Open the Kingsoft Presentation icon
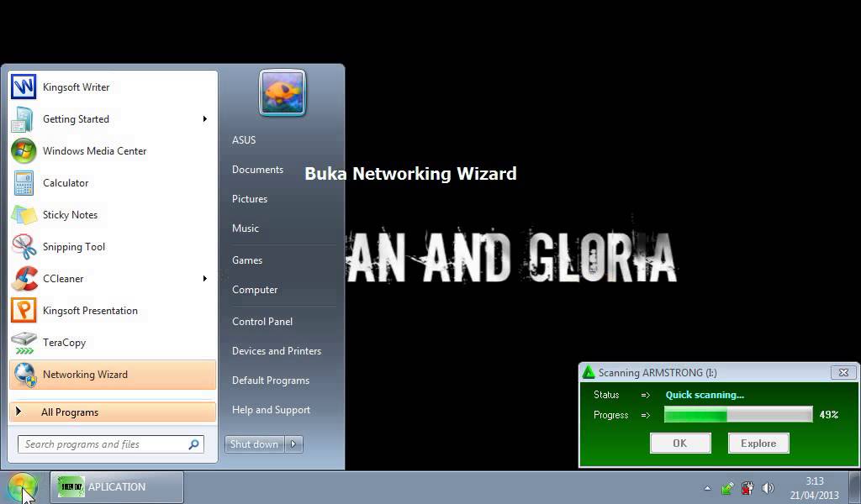This screenshot has height=504, width=861. (24, 311)
